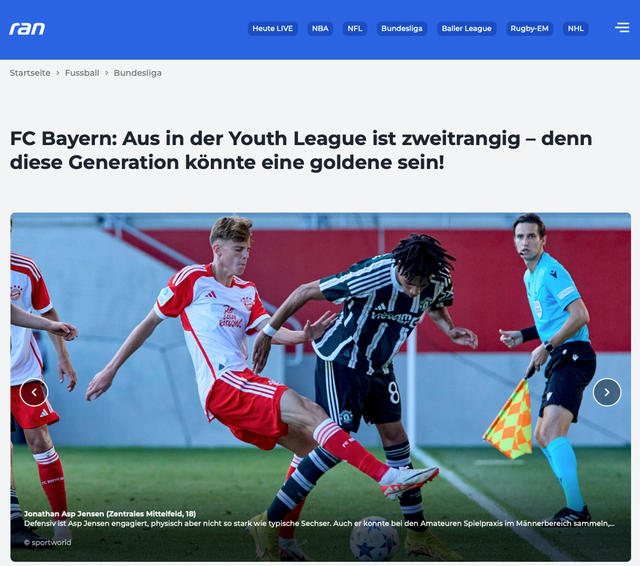This screenshot has height=566, width=640.
Task: Open the hamburger menu icon
Action: tap(622, 27)
